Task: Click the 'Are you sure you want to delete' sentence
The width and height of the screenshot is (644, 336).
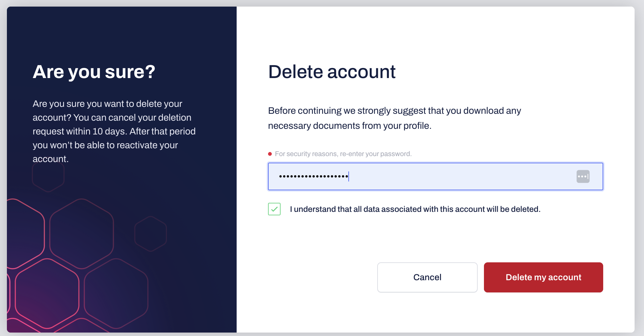Action: pyautogui.click(x=107, y=104)
